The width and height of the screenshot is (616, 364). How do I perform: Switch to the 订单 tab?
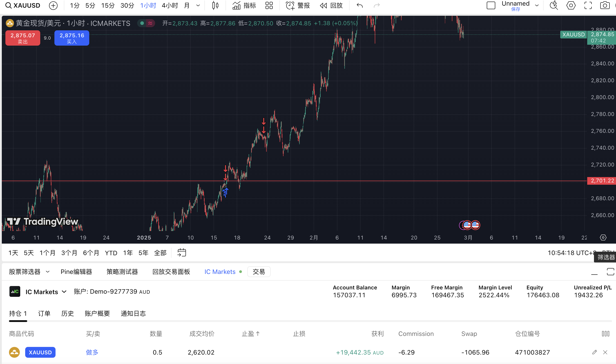point(44,313)
